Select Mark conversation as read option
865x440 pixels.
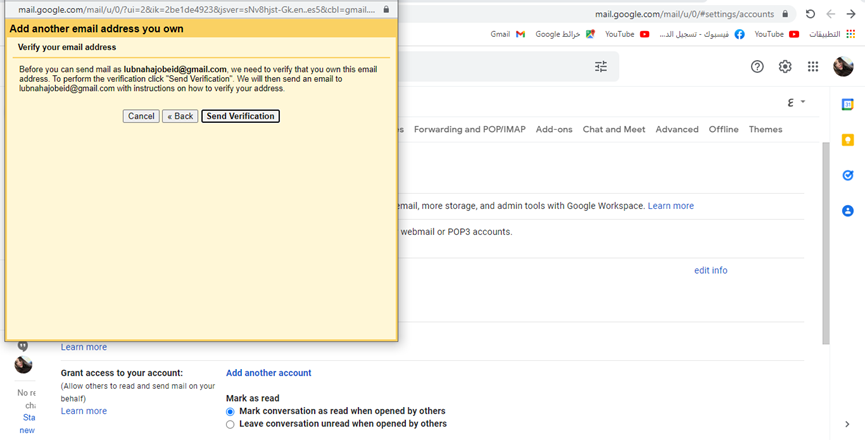pyautogui.click(x=230, y=411)
